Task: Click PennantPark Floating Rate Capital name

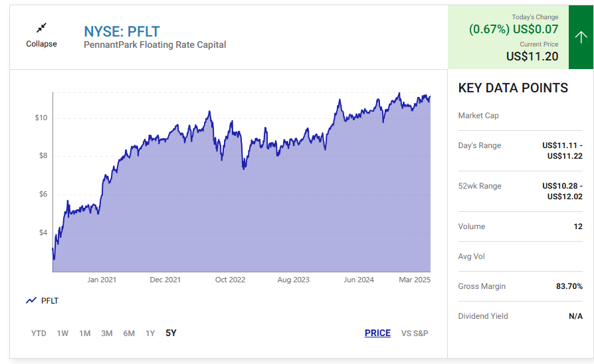Action: (155, 45)
